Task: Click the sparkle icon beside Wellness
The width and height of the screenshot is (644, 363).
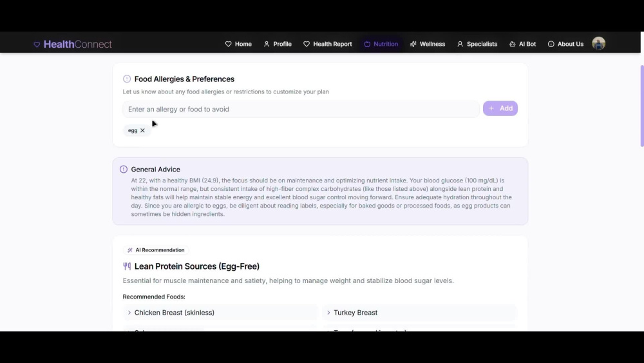Action: 413,44
